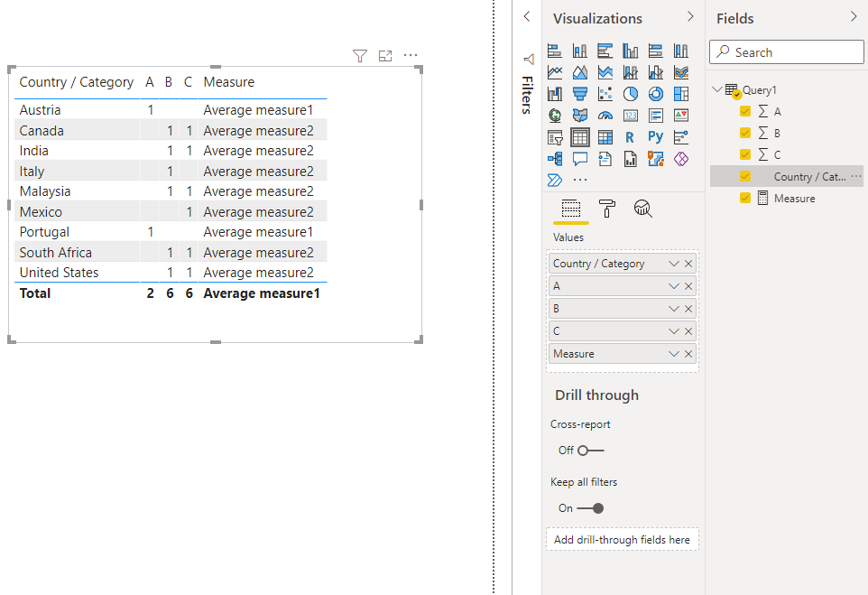The image size is (868, 595).
Task: Select the Python visual
Action: click(x=656, y=137)
